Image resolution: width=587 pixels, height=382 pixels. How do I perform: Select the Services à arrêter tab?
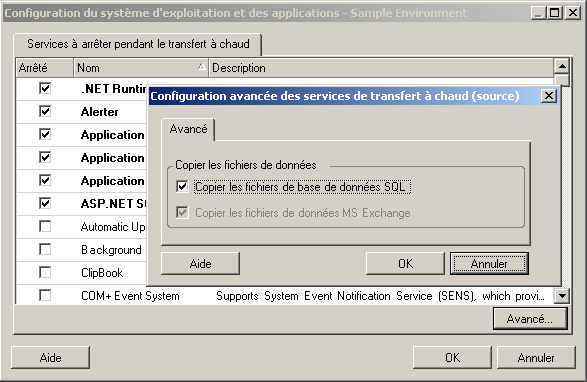point(138,44)
